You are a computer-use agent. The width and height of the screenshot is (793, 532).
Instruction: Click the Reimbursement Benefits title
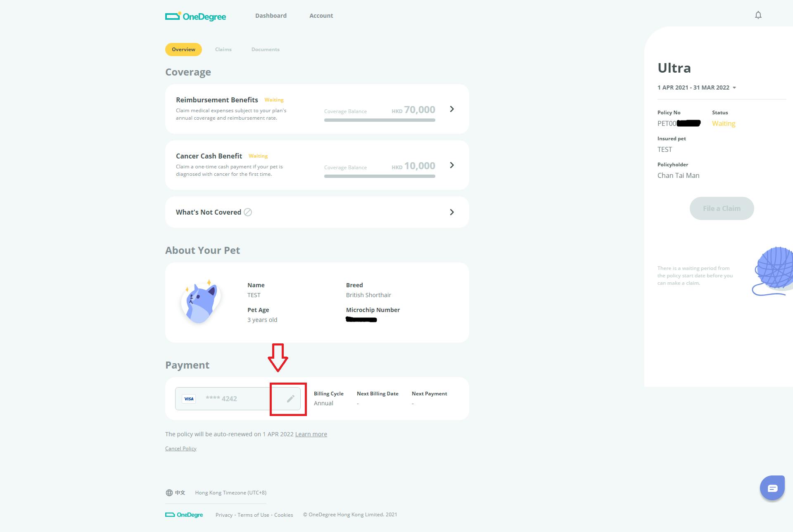point(217,100)
